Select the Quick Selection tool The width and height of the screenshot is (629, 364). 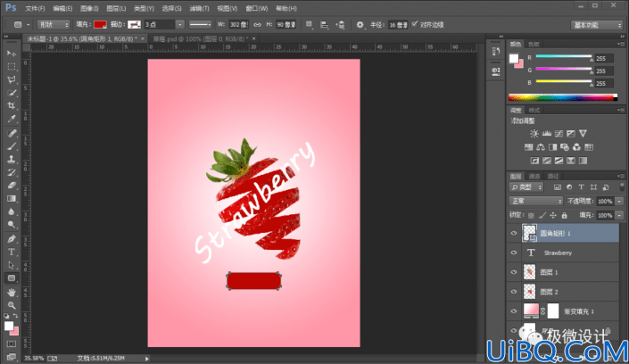tap(12, 93)
